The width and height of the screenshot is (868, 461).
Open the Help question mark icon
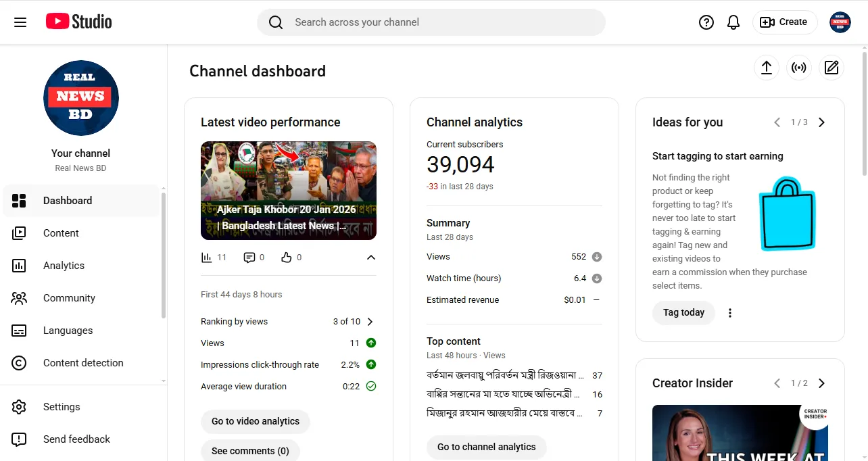pos(706,22)
